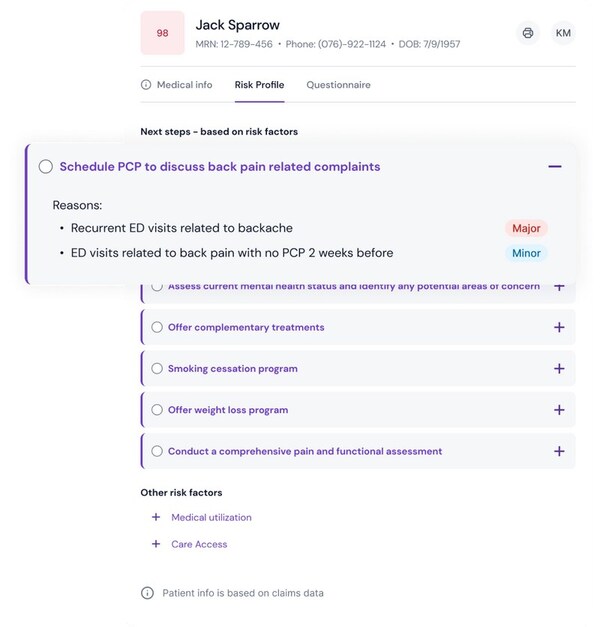The height and width of the screenshot is (627, 600).
Task: Click the info icon by claims data note
Action: (147, 593)
